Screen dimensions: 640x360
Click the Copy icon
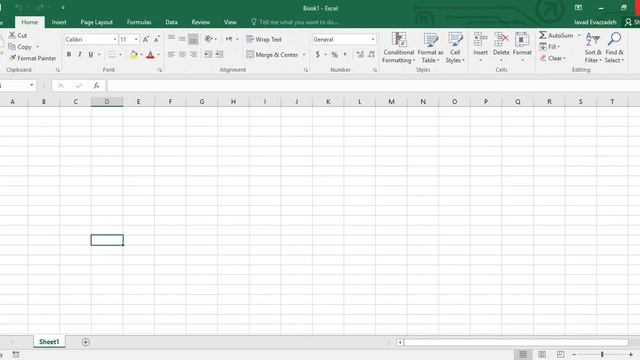(12, 47)
